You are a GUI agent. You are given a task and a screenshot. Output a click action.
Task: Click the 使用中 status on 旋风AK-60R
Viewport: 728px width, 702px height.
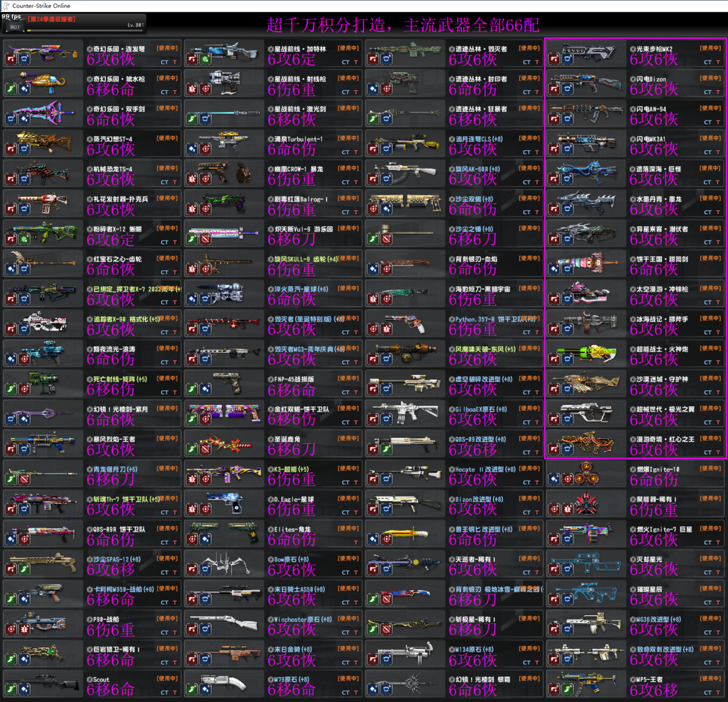[530, 168]
